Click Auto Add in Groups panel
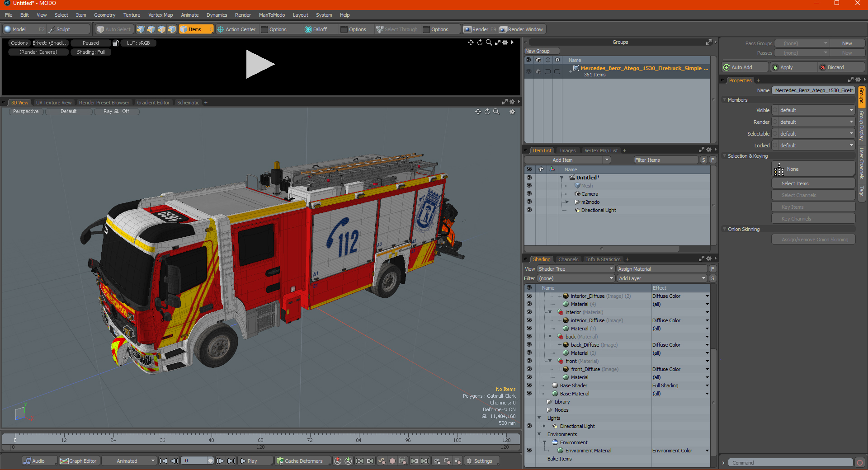This screenshot has width=868, height=470. (745, 67)
